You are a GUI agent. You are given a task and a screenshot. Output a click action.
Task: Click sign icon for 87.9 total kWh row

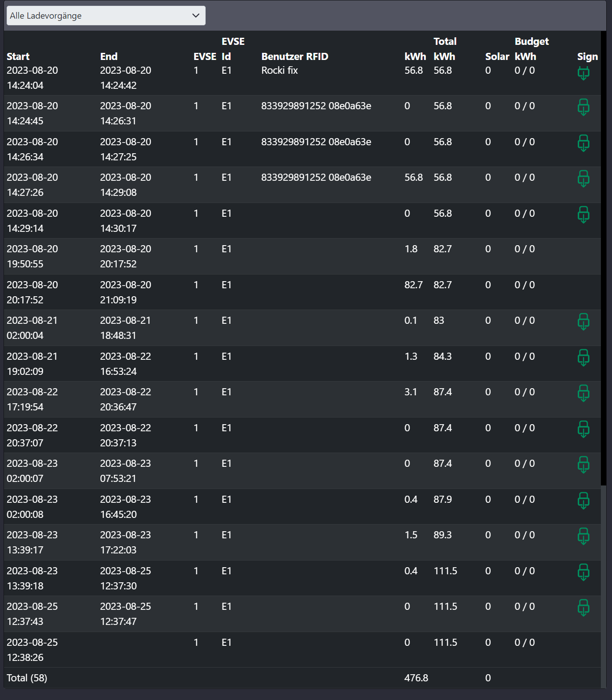pos(583,501)
